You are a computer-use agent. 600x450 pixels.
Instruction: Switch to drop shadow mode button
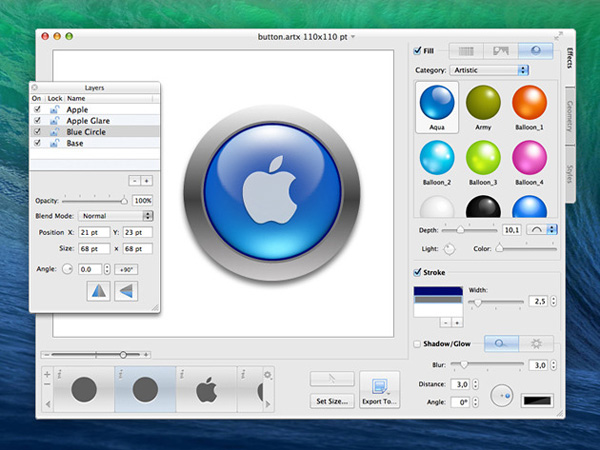pos(501,344)
